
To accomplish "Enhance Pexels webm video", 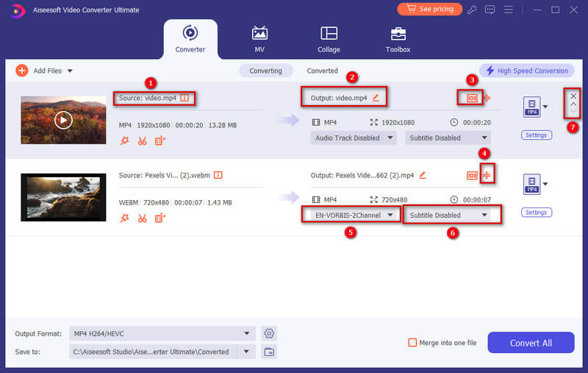I will point(160,218).
